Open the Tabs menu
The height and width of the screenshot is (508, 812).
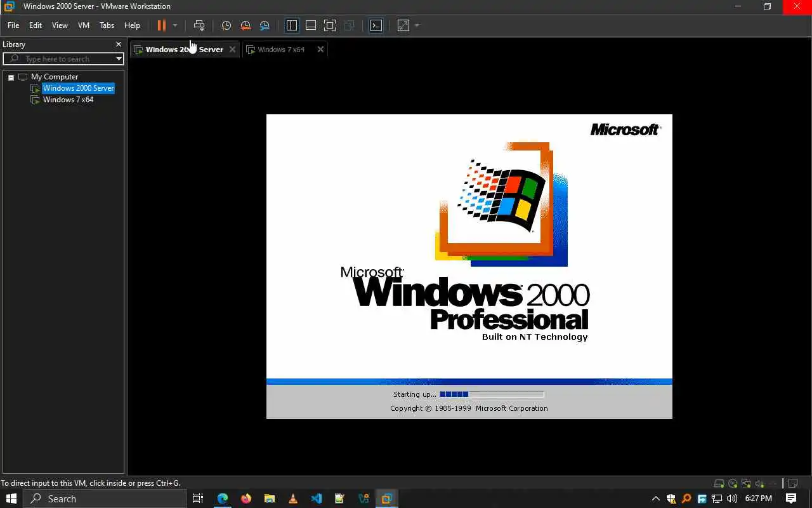(x=107, y=25)
